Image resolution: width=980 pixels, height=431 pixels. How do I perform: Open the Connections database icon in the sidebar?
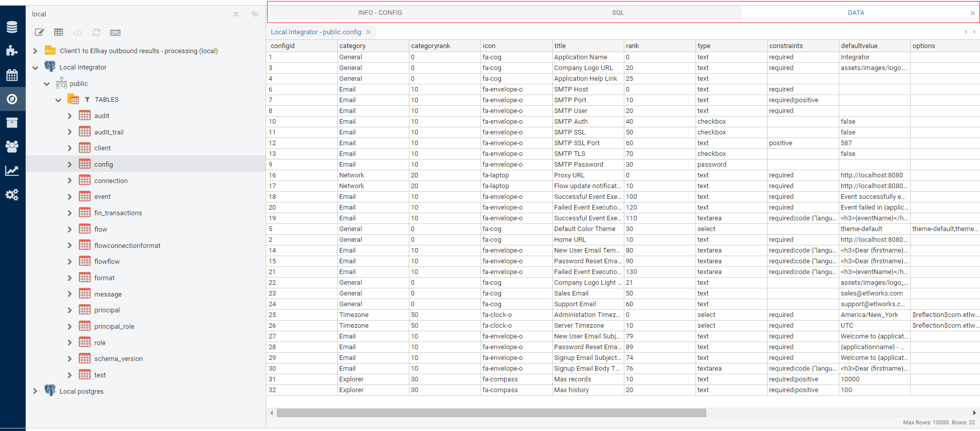[12, 27]
